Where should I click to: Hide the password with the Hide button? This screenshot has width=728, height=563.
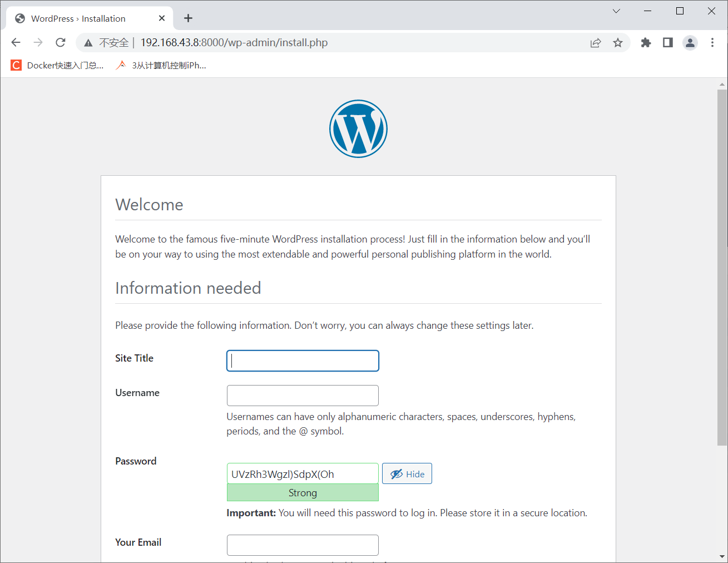pos(407,474)
